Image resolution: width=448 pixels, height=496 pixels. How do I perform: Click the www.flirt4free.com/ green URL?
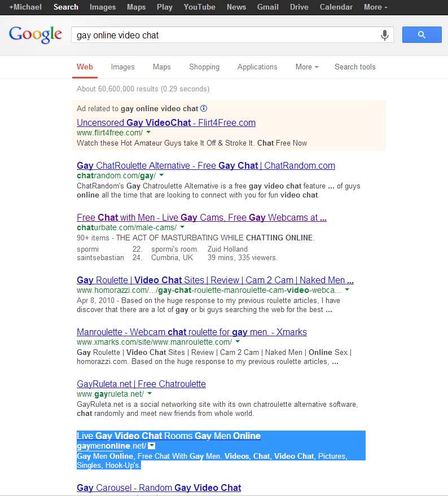pyautogui.click(x=110, y=133)
